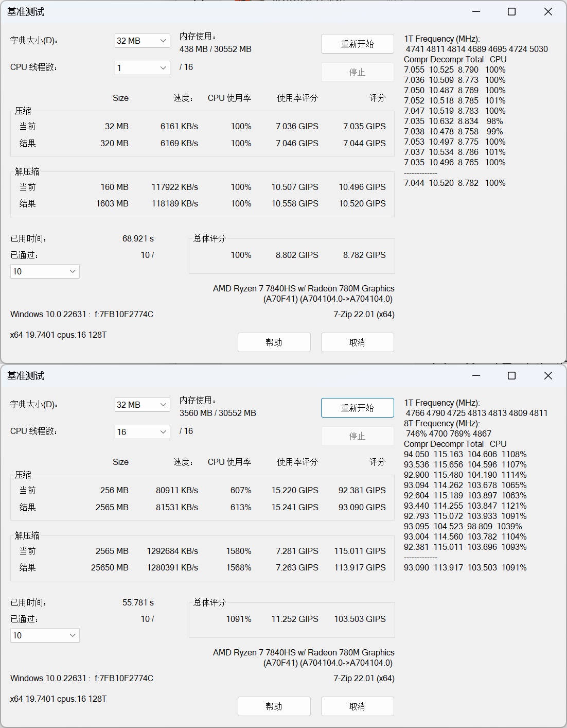Click memory usage 438 MB / 30552 MB
This screenshot has height=728, width=567.
(216, 49)
